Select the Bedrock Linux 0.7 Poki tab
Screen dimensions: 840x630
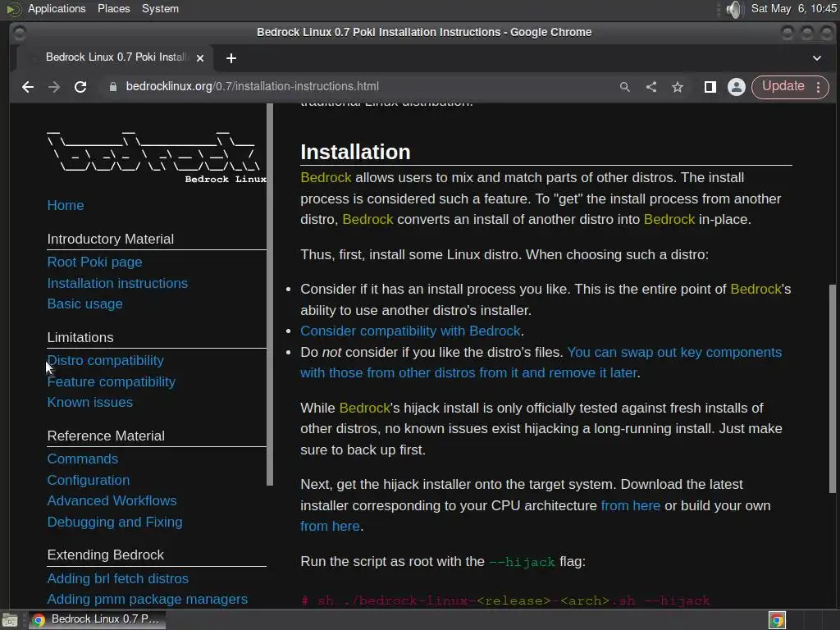click(x=115, y=57)
